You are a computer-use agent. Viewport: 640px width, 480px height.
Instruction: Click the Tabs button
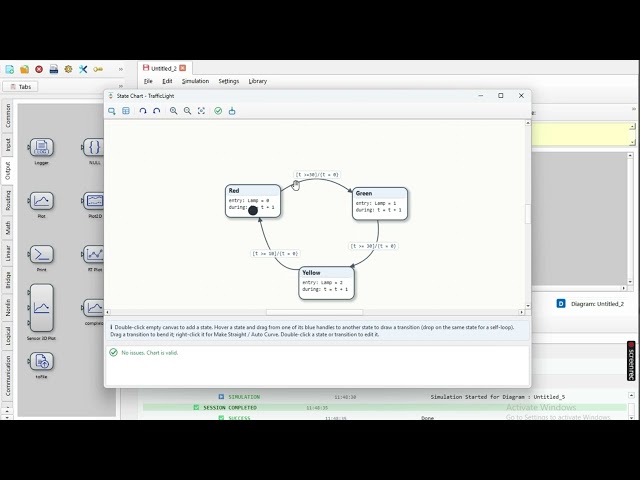[20, 87]
